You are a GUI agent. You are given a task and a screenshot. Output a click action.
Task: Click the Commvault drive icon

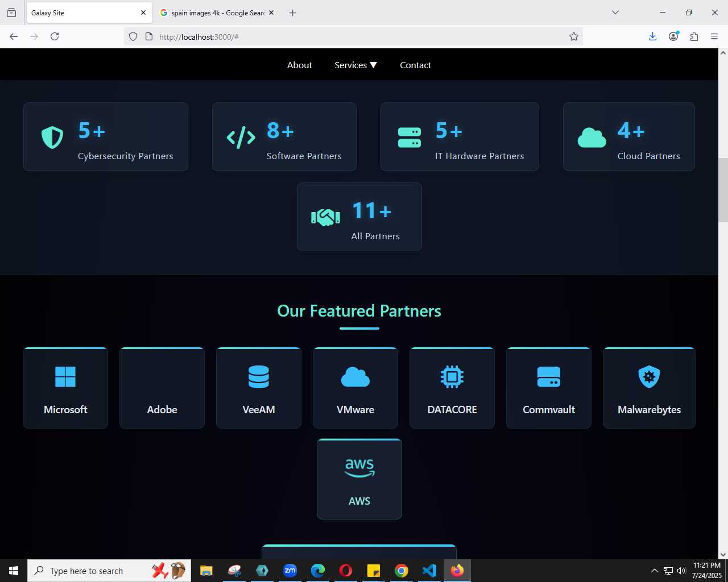(549, 376)
